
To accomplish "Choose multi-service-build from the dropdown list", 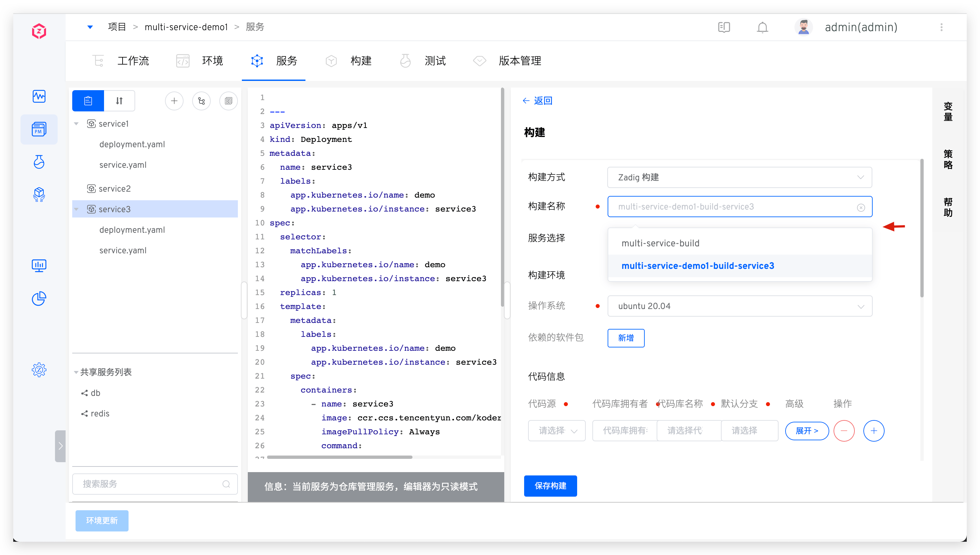I will tap(660, 243).
